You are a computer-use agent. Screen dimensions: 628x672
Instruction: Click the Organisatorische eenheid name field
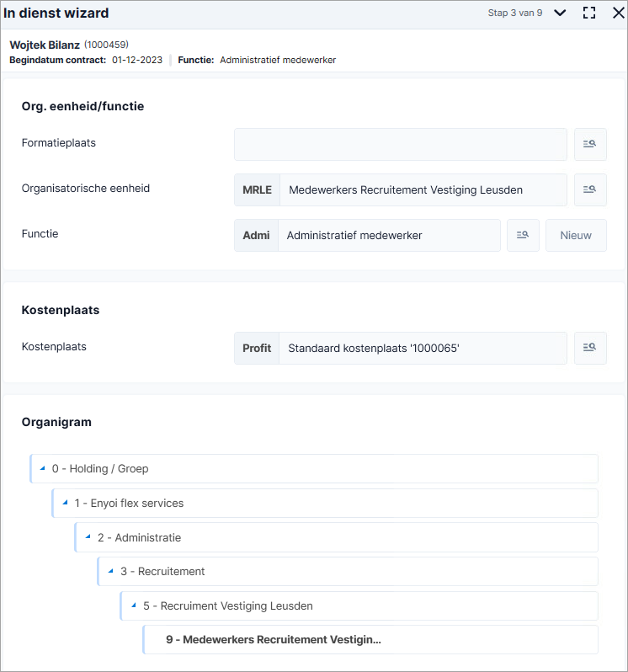click(x=423, y=189)
